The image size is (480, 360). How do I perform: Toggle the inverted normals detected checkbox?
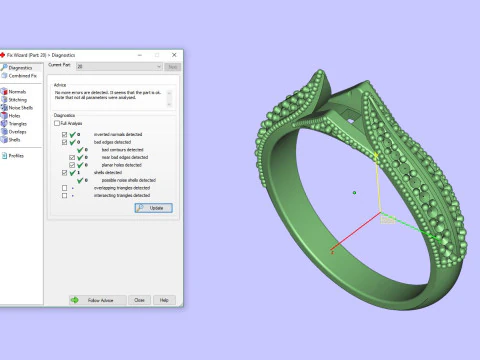coord(64,135)
